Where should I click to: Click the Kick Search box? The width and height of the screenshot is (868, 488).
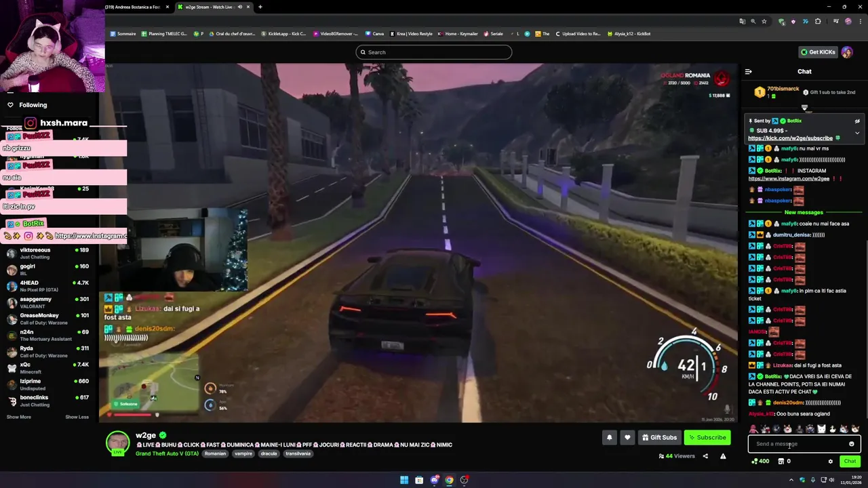pos(433,52)
